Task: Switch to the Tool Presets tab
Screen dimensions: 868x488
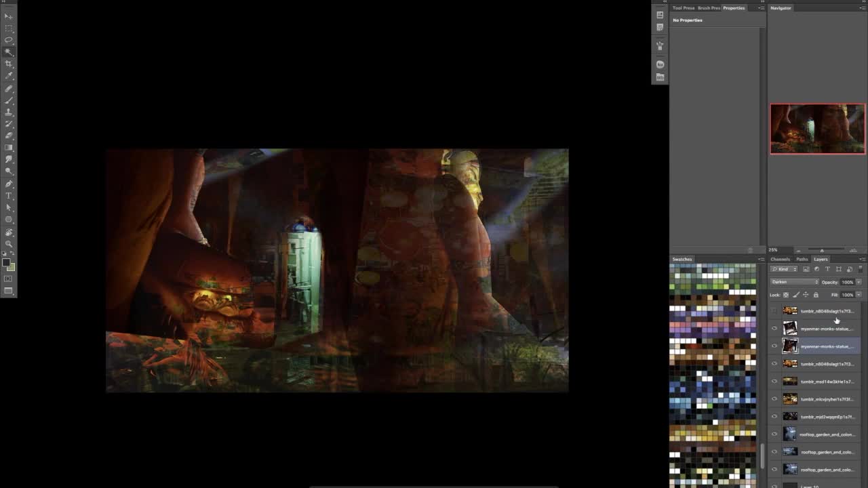Action: (x=684, y=8)
